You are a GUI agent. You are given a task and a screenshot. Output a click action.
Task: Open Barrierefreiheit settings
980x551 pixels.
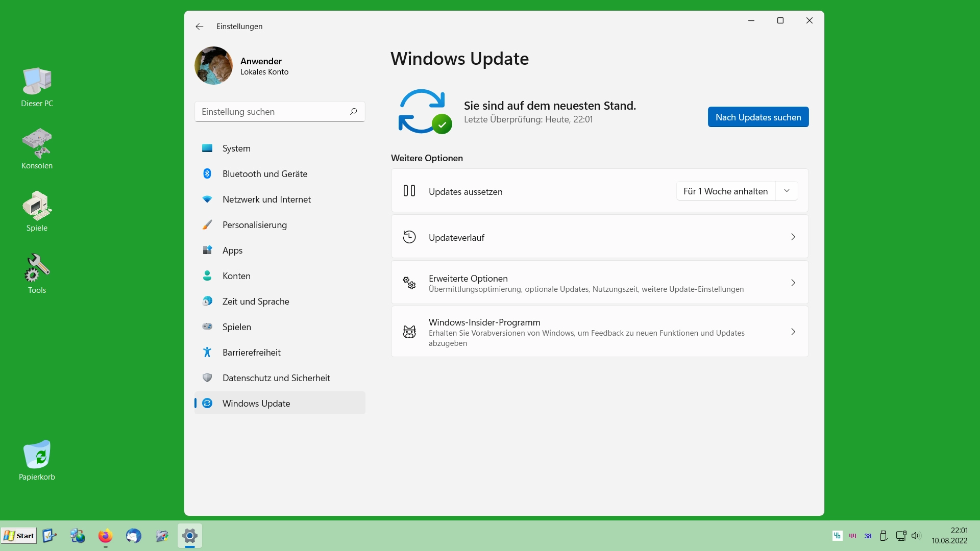(280, 353)
